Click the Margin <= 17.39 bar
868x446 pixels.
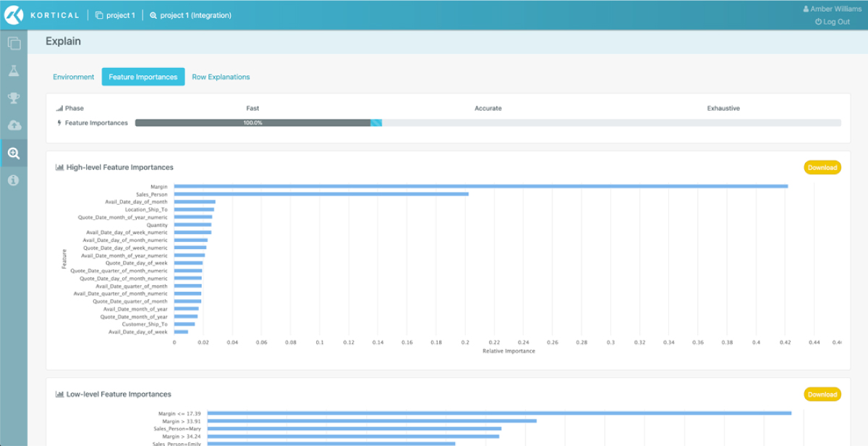(x=500, y=413)
